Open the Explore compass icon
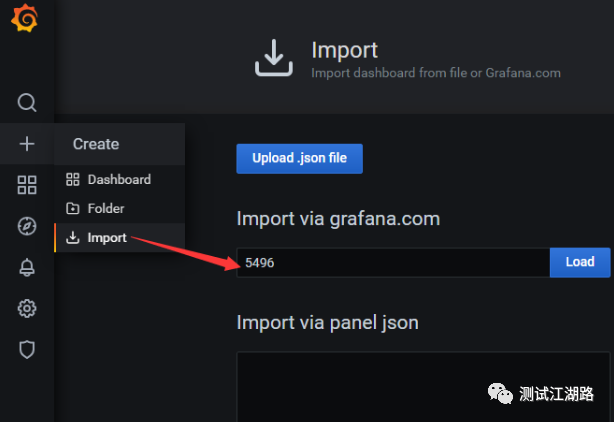614x422 pixels. click(x=27, y=226)
